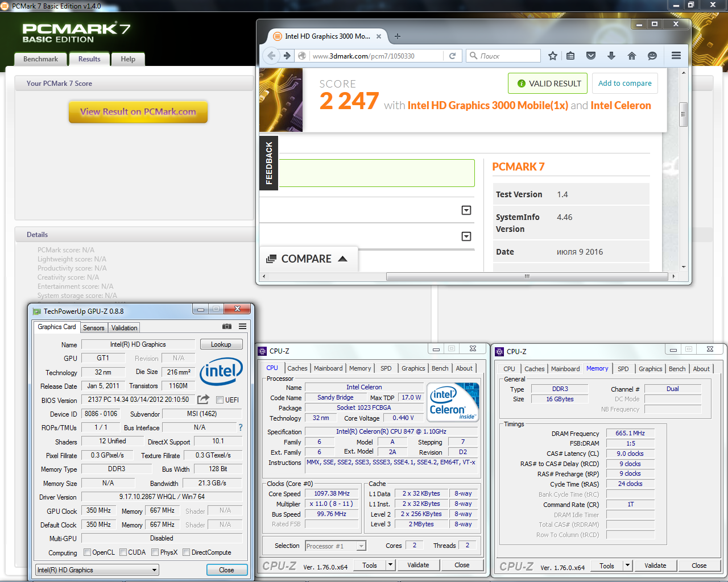Toggle the OpenCL checkbox

tap(87, 552)
